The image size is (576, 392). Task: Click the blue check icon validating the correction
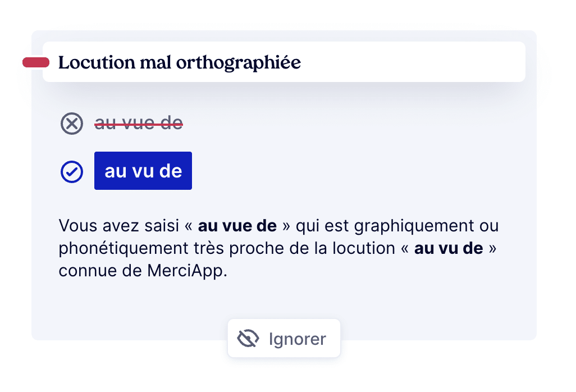pos(71,171)
